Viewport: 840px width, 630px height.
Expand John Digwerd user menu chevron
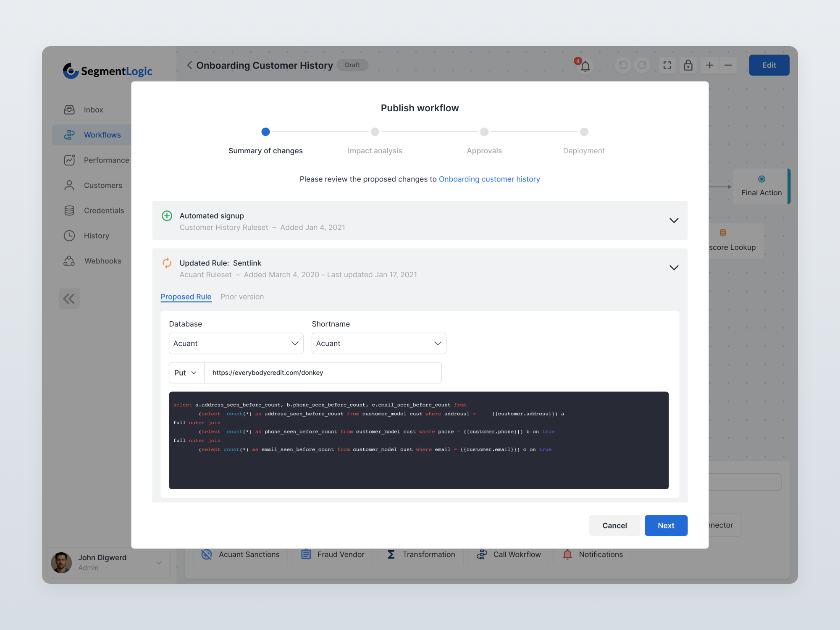(x=159, y=563)
